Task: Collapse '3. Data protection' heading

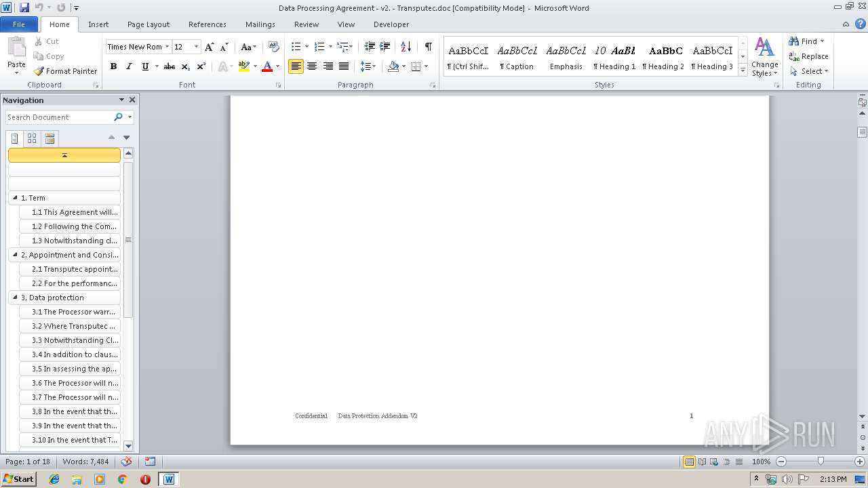Action: 15,298
